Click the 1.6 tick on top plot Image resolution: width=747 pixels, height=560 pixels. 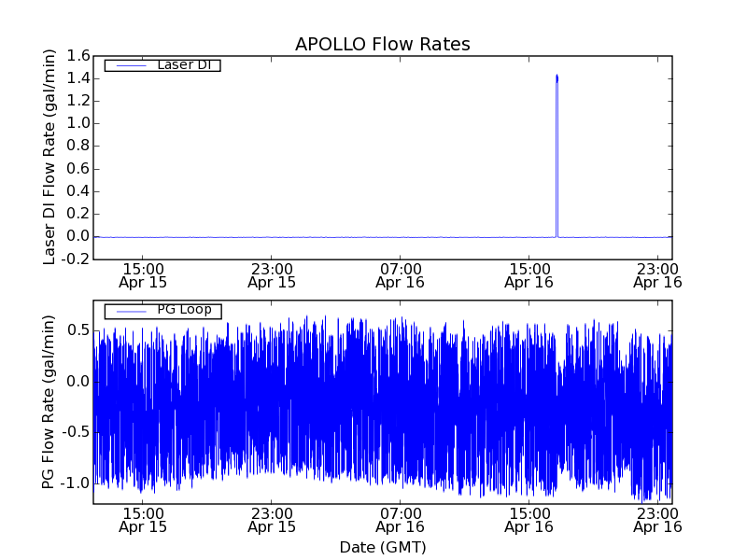78,56
